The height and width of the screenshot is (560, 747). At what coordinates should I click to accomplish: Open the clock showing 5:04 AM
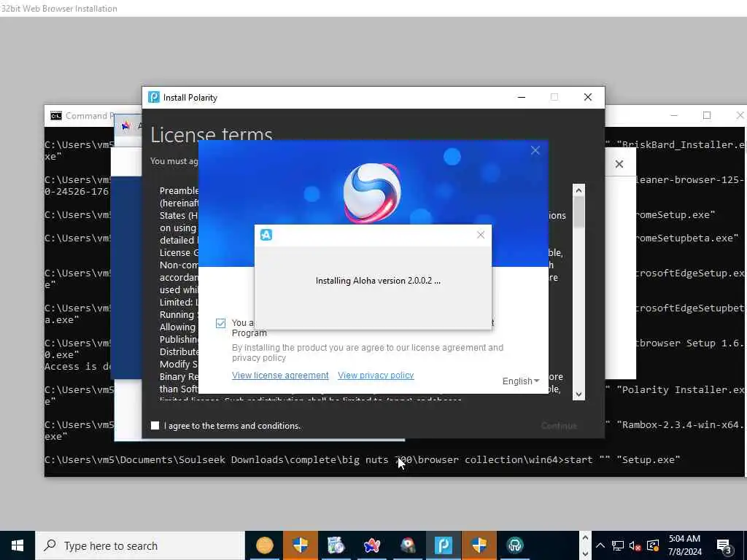[x=684, y=545]
